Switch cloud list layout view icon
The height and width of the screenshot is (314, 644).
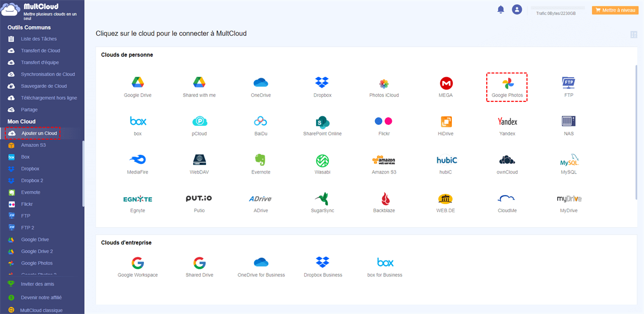634,34
